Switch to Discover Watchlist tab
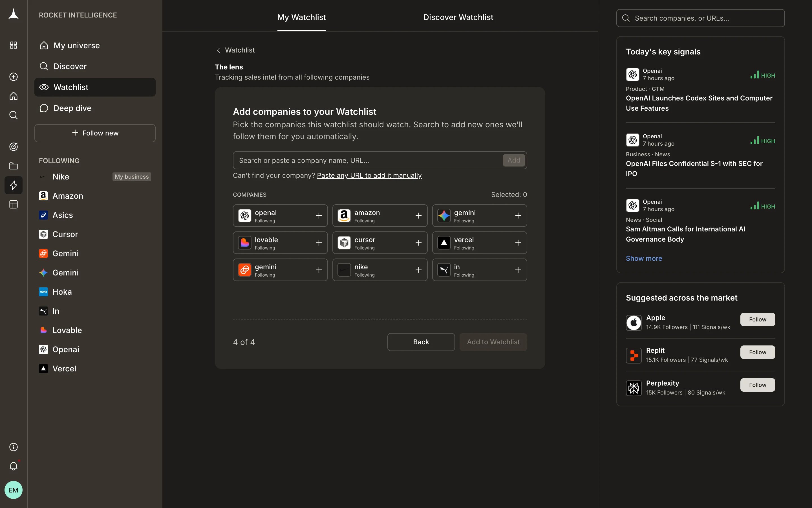Image resolution: width=812 pixels, height=508 pixels. pos(458,17)
